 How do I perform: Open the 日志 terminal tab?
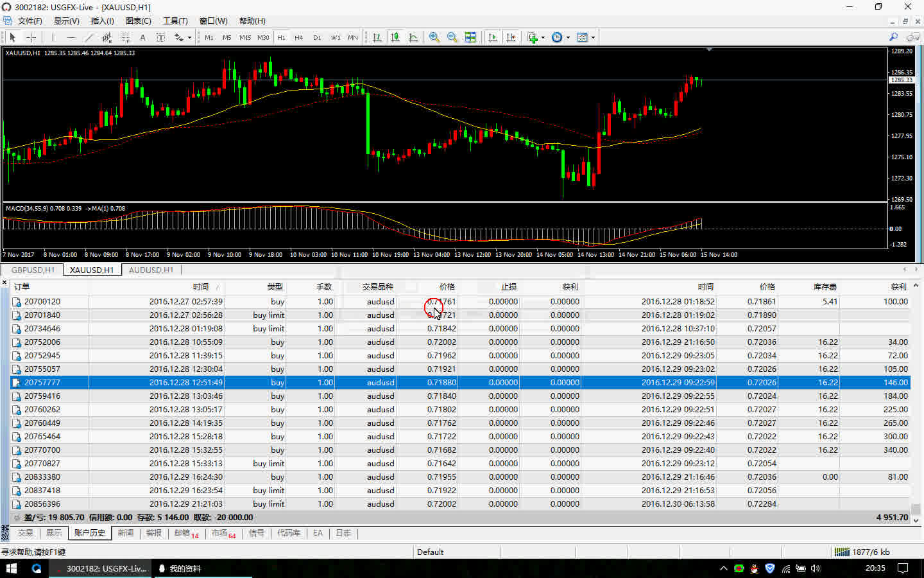coord(343,533)
